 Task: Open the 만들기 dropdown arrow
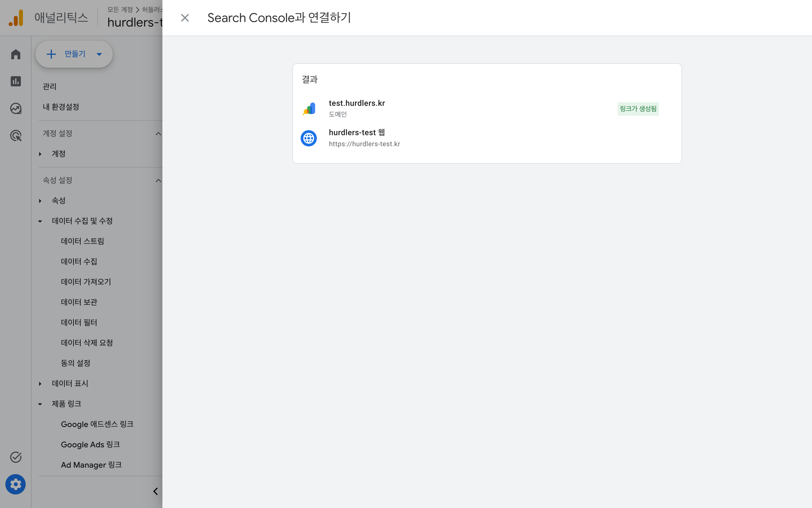pos(99,54)
